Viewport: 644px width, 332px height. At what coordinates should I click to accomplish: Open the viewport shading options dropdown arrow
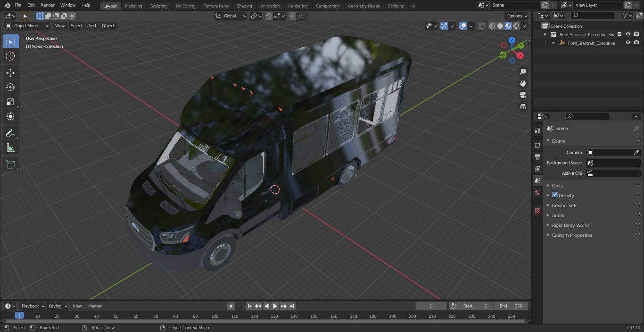(524, 26)
